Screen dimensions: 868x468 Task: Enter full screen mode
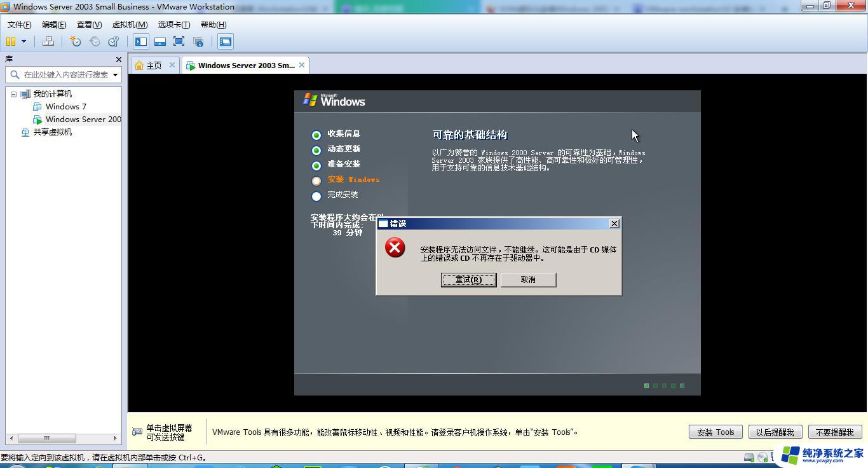pos(179,41)
